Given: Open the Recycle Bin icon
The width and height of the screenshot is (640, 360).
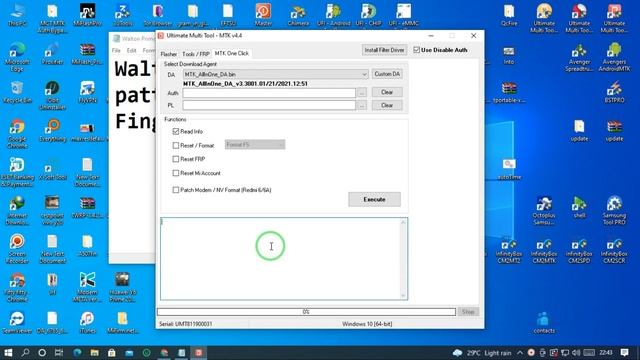Looking at the screenshot, I should 17,92.
